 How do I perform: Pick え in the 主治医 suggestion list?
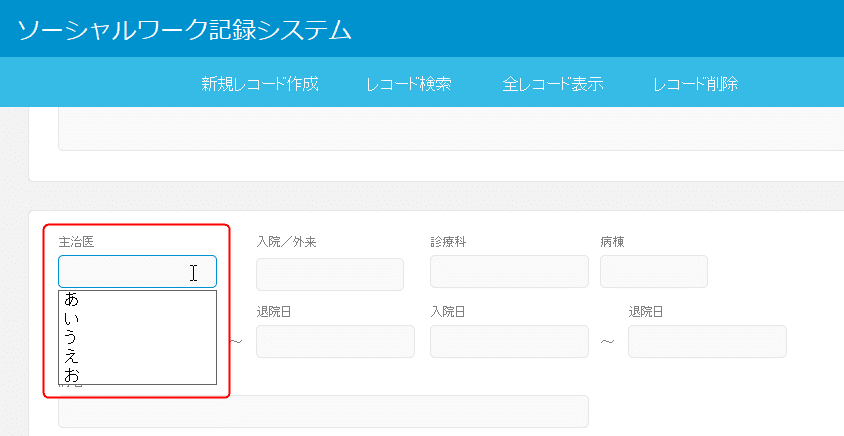tap(137, 356)
